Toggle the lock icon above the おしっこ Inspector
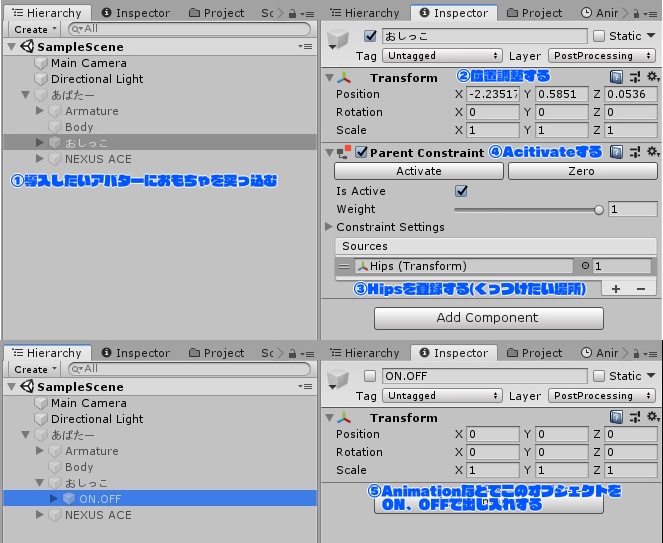 pyautogui.click(x=636, y=14)
